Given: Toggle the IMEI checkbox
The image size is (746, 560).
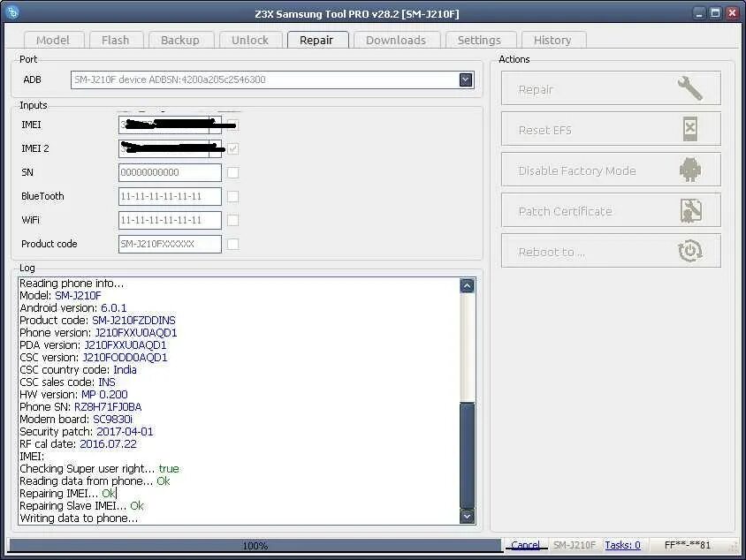Looking at the screenshot, I should (x=232, y=125).
